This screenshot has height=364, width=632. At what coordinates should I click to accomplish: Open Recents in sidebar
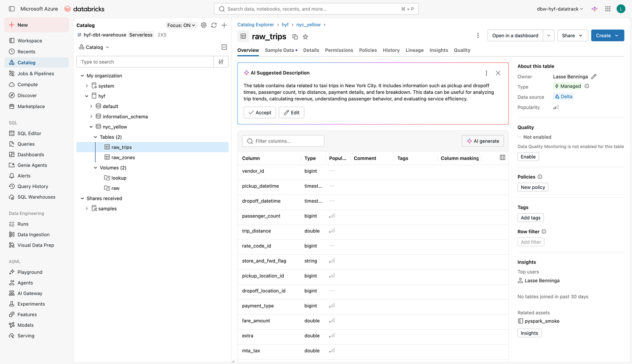36,52
